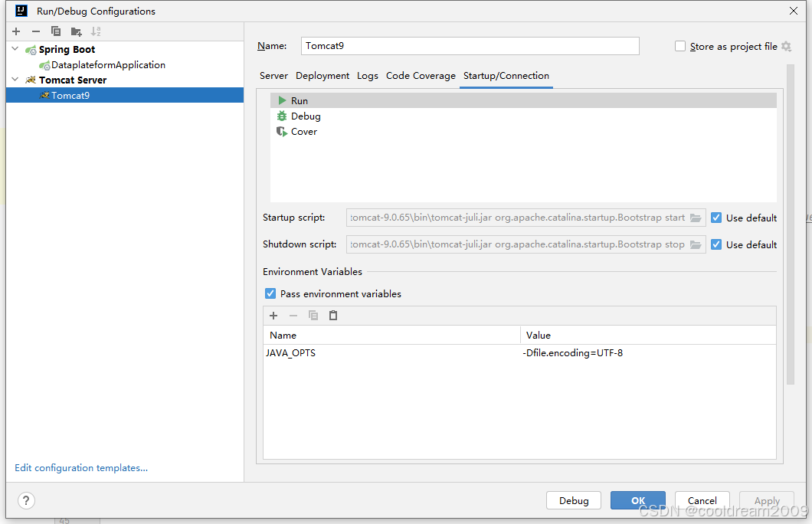Open help with the question mark
This screenshot has width=812, height=524.
tap(26, 501)
